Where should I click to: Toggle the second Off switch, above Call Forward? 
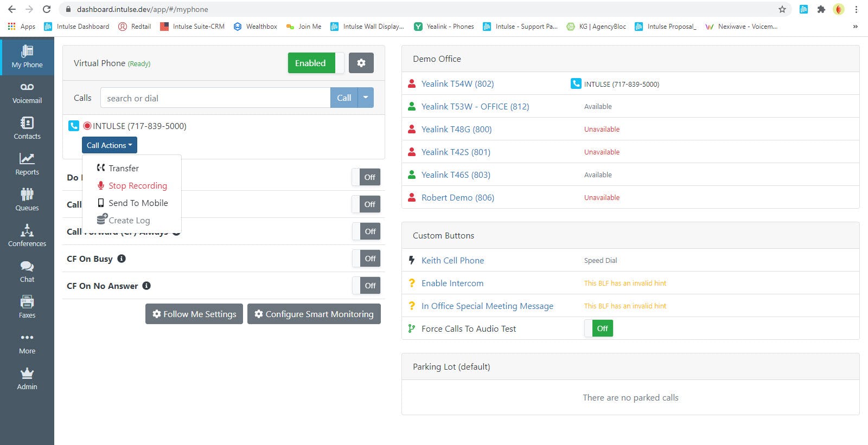coord(366,204)
